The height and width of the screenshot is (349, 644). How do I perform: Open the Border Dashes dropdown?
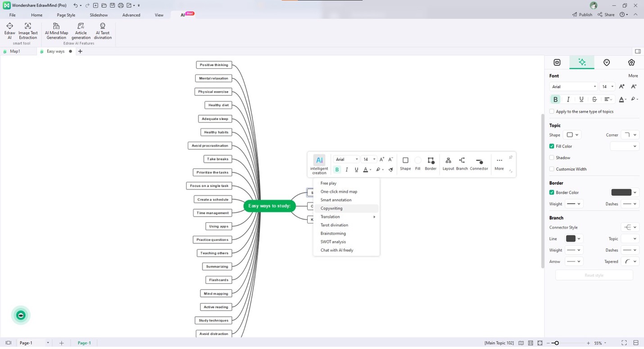pos(630,204)
